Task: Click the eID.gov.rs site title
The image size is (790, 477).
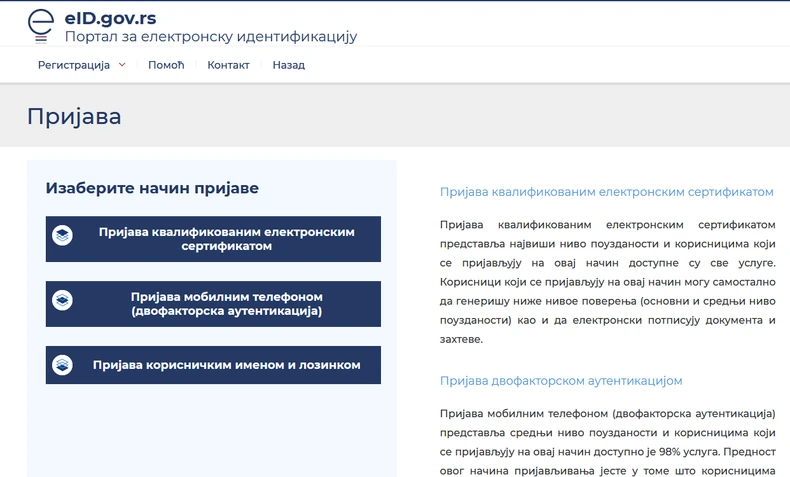Action: coord(110,17)
